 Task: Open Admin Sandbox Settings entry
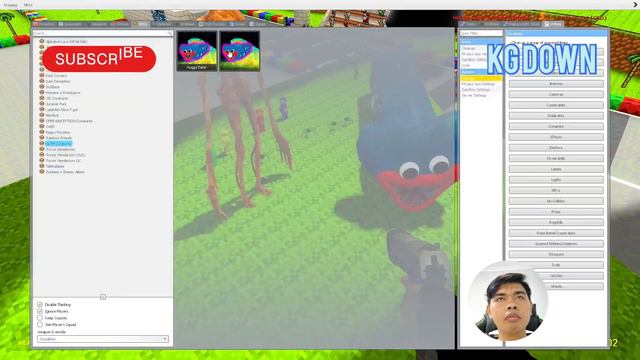click(x=476, y=89)
